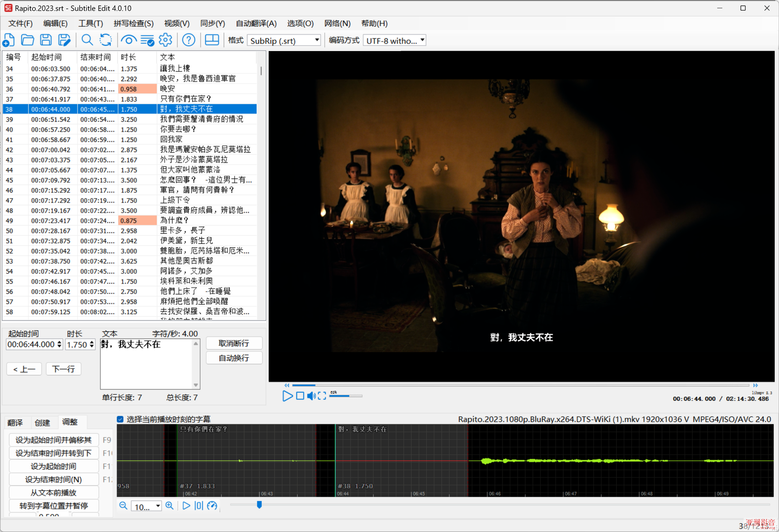Stop the video playback
This screenshot has height=532, width=779.
coord(300,396)
